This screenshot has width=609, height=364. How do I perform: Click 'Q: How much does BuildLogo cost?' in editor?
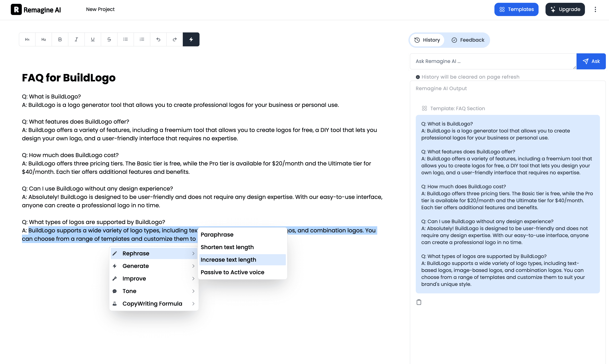70,155
